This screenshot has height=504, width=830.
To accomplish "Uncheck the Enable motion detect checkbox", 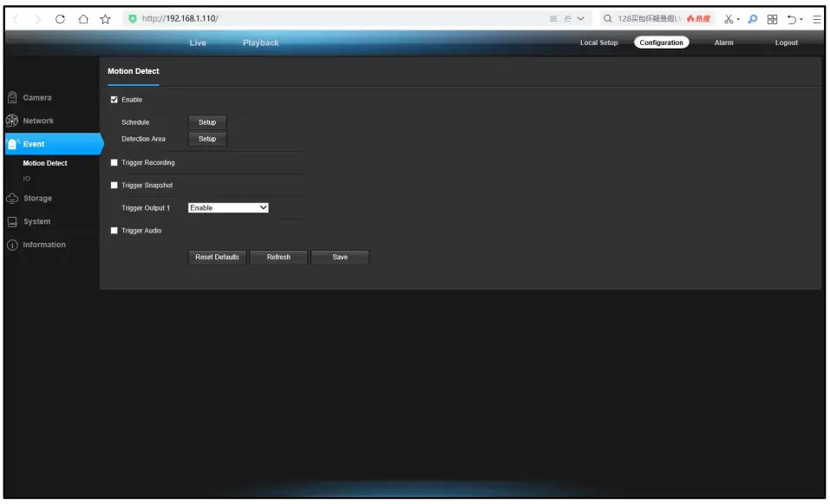I will 114,100.
